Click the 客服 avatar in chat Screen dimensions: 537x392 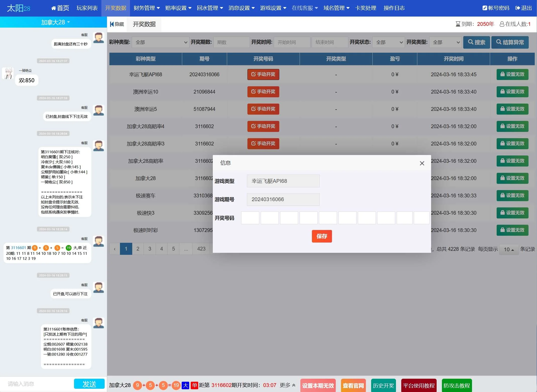point(98,38)
